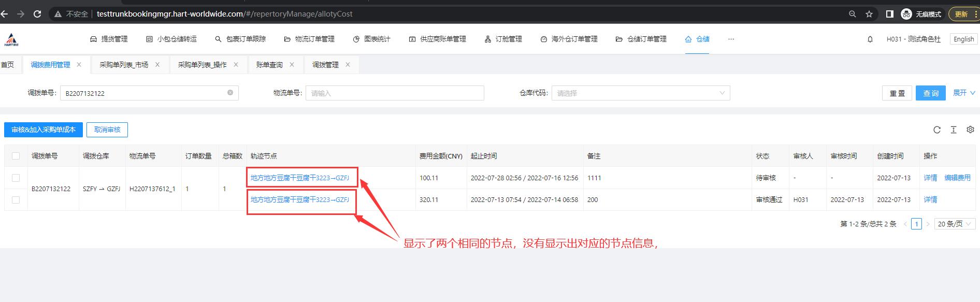Expand more filters with 展开
Screen dimensions: 980x302
pos(963,93)
